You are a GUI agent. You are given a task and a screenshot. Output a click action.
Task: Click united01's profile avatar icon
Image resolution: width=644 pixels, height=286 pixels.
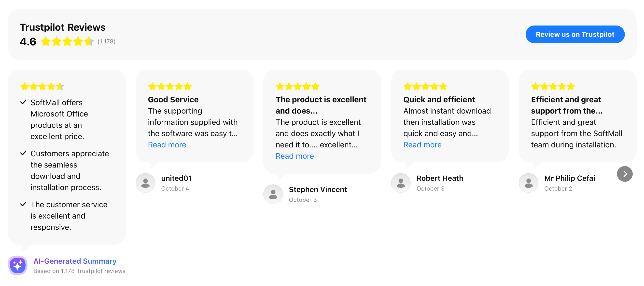click(145, 183)
